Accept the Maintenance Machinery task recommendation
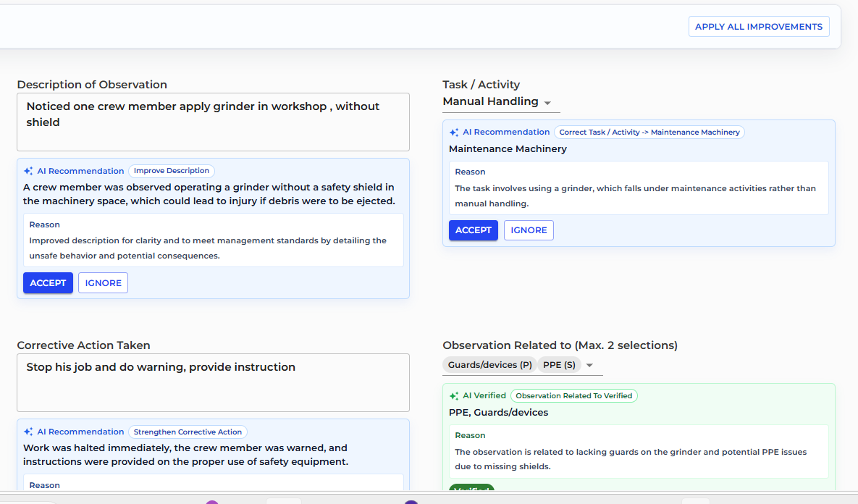Image resolution: width=858 pixels, height=504 pixels. (474, 230)
